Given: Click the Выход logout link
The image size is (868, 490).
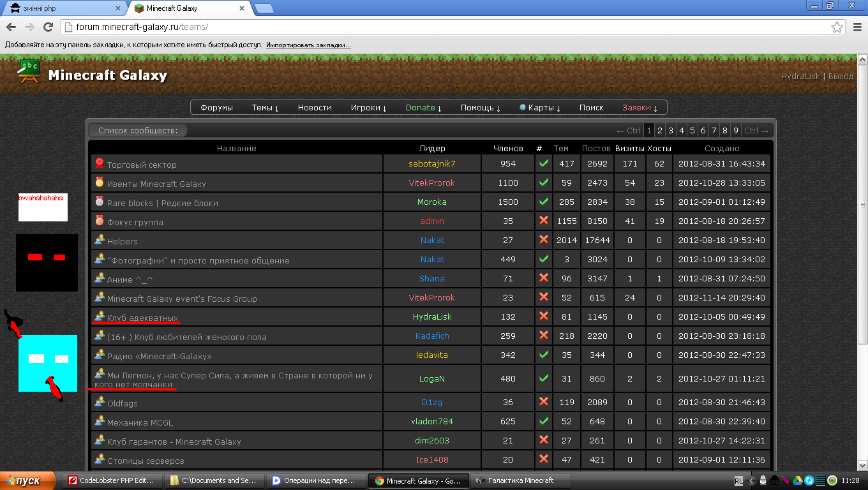Looking at the screenshot, I should (x=841, y=77).
